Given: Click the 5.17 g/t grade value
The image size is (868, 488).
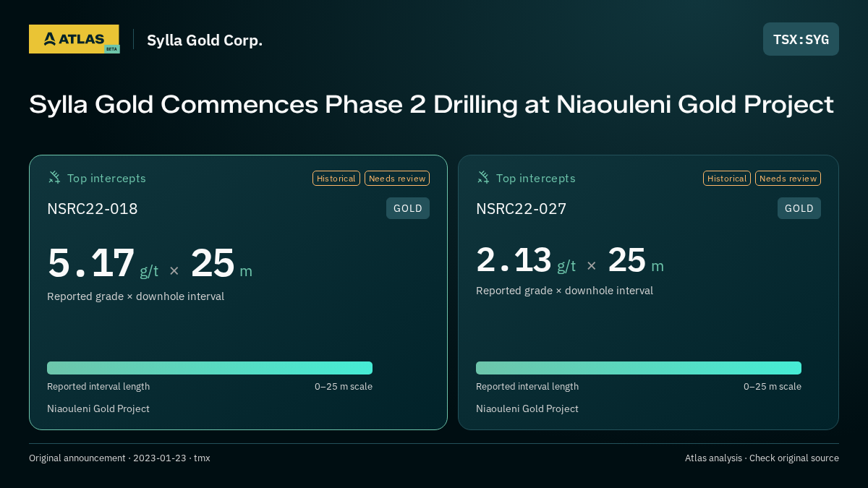Looking at the screenshot, I should point(103,263).
